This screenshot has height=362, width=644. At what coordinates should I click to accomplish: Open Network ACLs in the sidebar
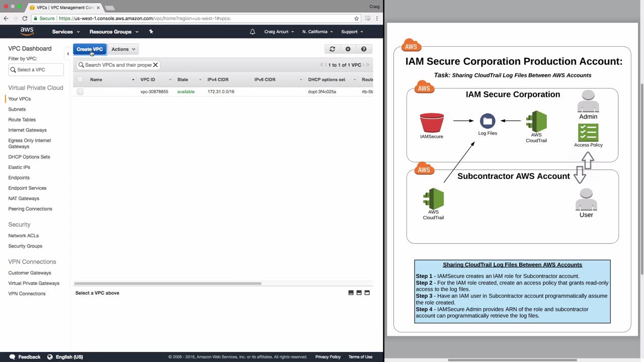point(24,235)
